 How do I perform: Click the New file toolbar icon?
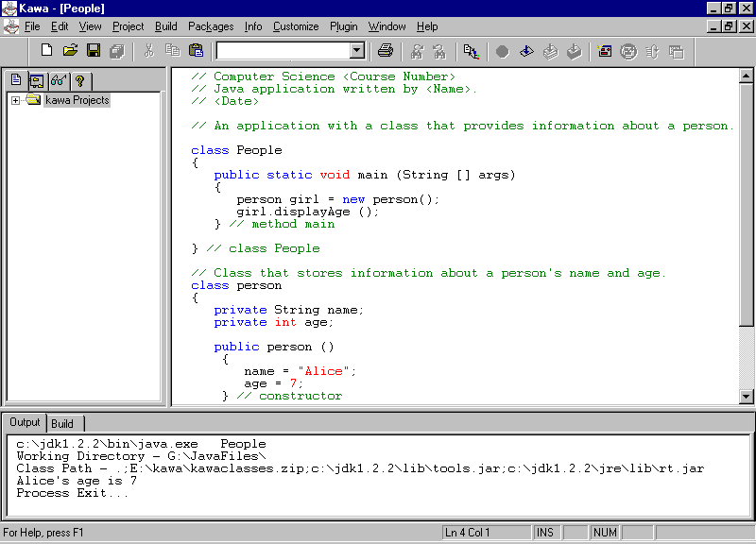point(46,50)
